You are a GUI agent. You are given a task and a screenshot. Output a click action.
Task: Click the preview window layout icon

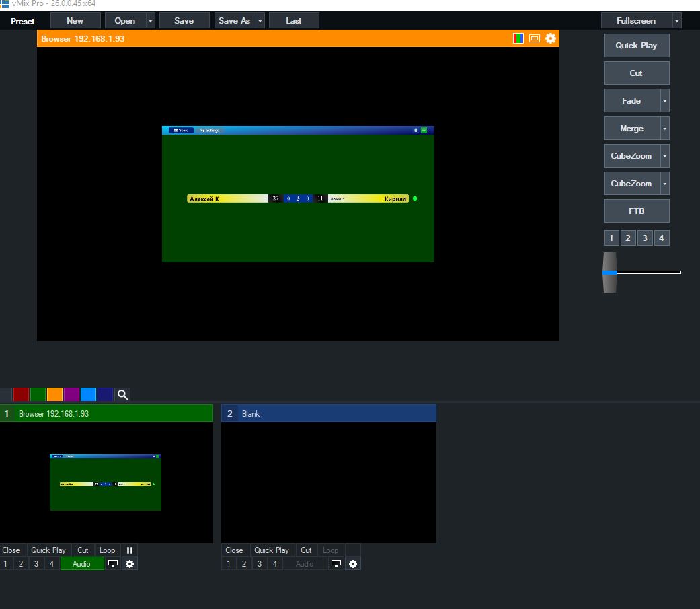point(535,38)
